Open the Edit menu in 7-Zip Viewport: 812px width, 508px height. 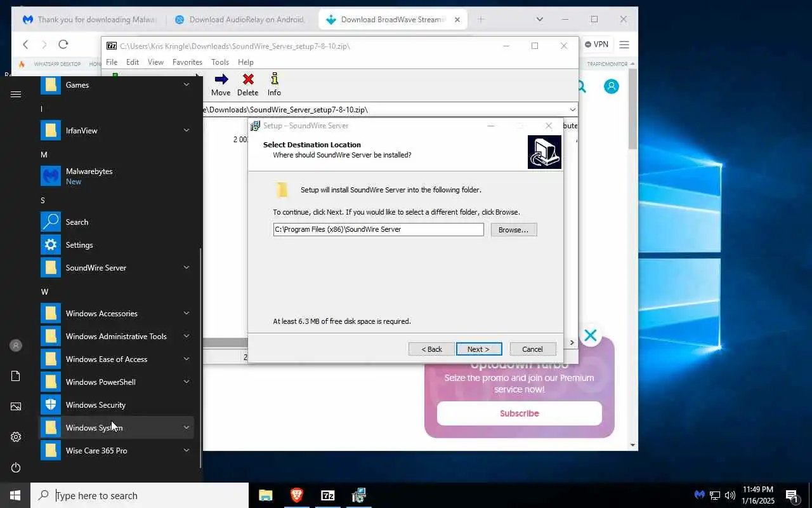click(x=133, y=62)
